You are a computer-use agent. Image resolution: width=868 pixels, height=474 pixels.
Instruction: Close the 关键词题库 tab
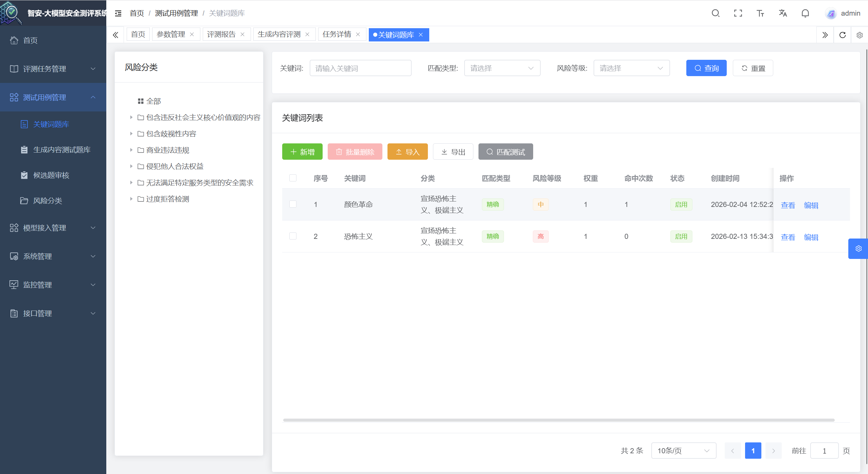(421, 35)
